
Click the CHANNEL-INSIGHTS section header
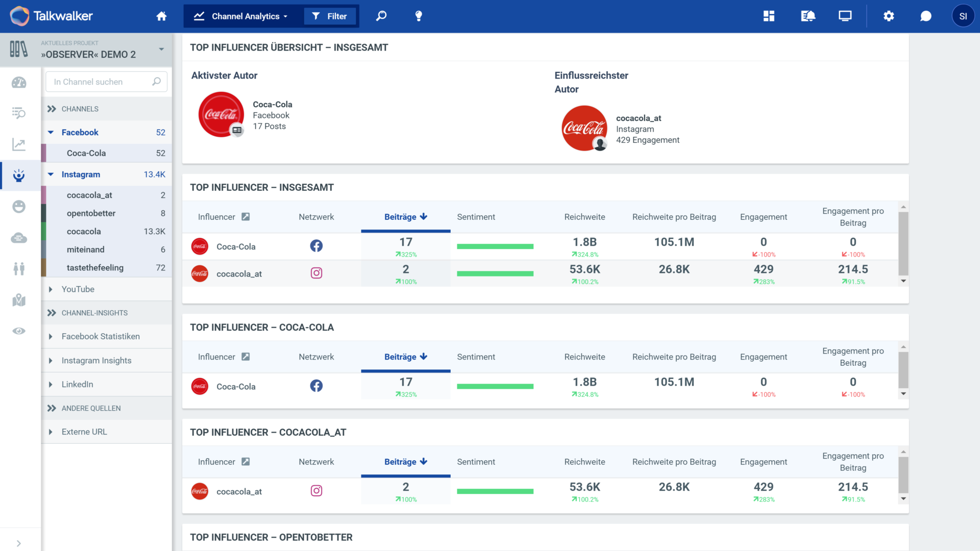click(x=106, y=313)
